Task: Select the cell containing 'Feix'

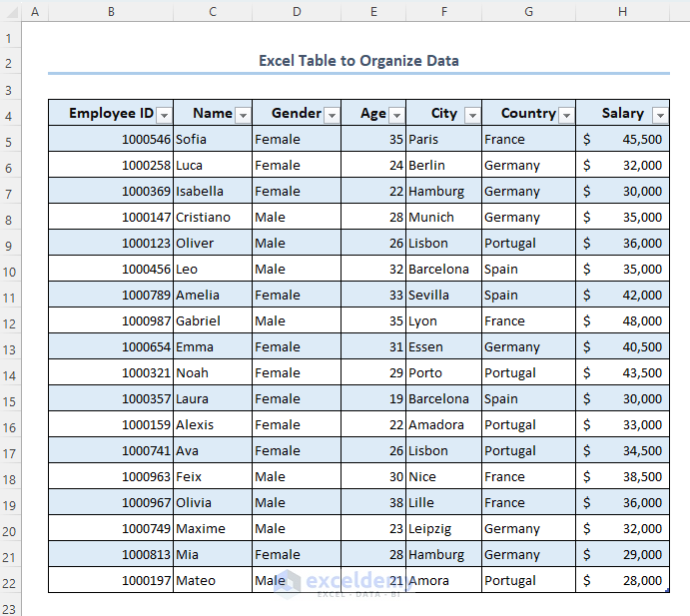Action: (x=213, y=476)
